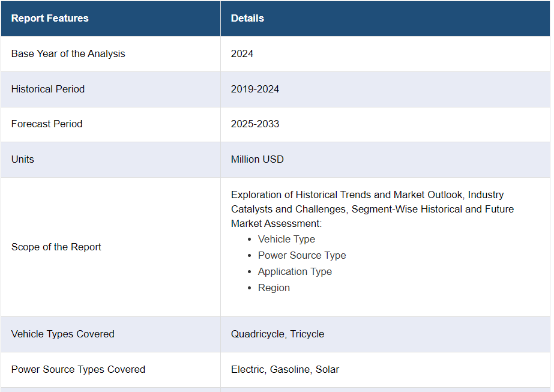Viewport: 554px width, 392px height.
Task: Click the 'Report Features' column header
Action: pyautogui.click(x=50, y=18)
